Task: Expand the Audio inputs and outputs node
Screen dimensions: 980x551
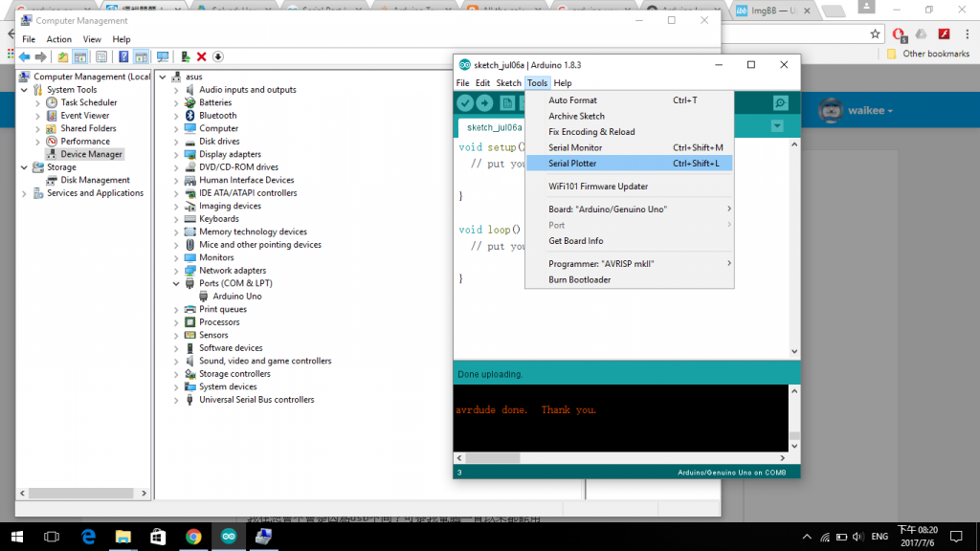Action: coord(176,90)
